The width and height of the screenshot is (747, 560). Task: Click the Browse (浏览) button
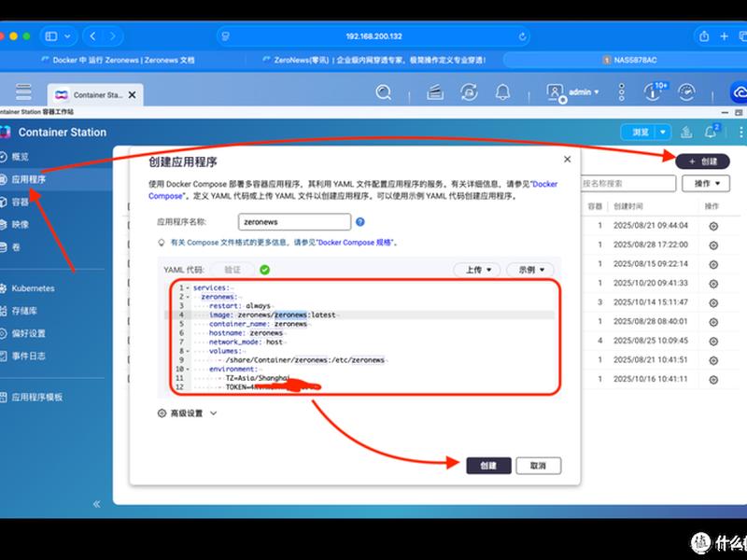640,132
